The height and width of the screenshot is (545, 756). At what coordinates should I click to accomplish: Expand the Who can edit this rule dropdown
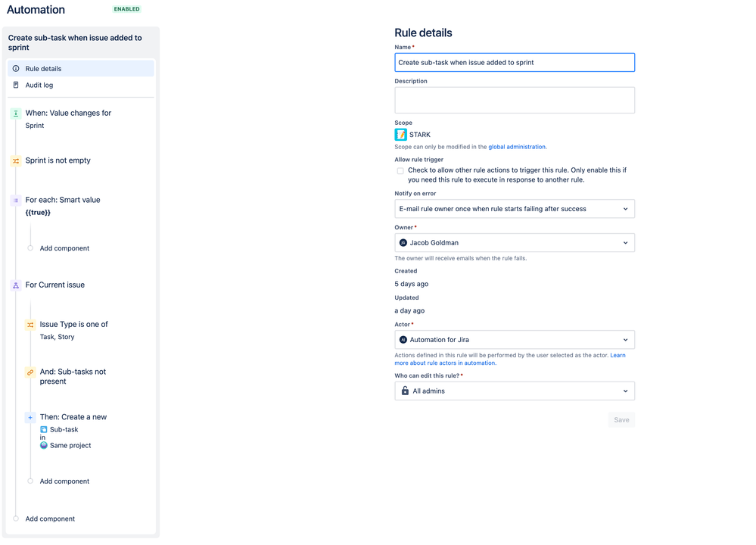click(515, 391)
